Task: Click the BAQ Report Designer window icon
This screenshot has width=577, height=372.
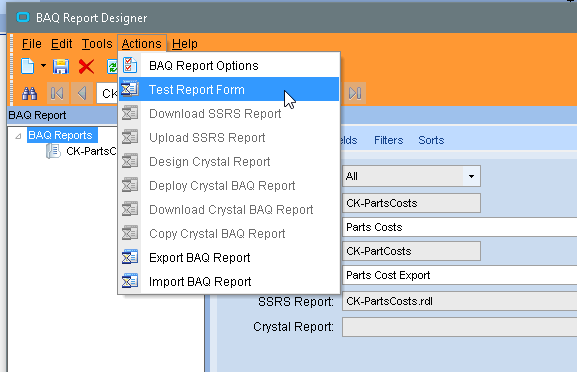Action: tap(23, 17)
